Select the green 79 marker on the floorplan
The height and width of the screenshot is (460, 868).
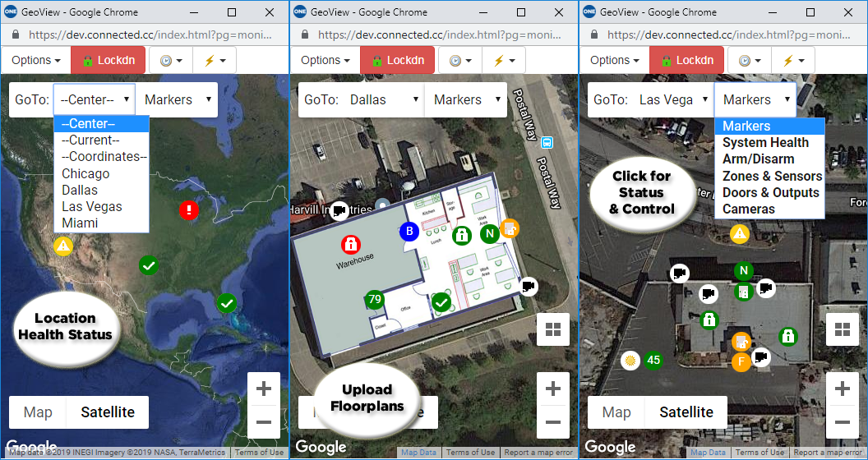click(x=375, y=300)
